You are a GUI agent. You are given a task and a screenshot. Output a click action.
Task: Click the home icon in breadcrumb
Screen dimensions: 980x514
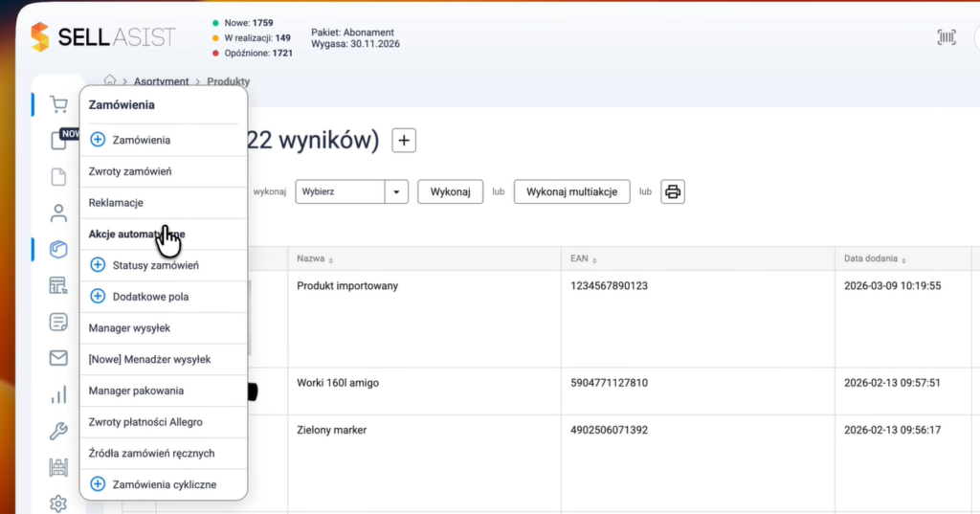pyautogui.click(x=111, y=82)
